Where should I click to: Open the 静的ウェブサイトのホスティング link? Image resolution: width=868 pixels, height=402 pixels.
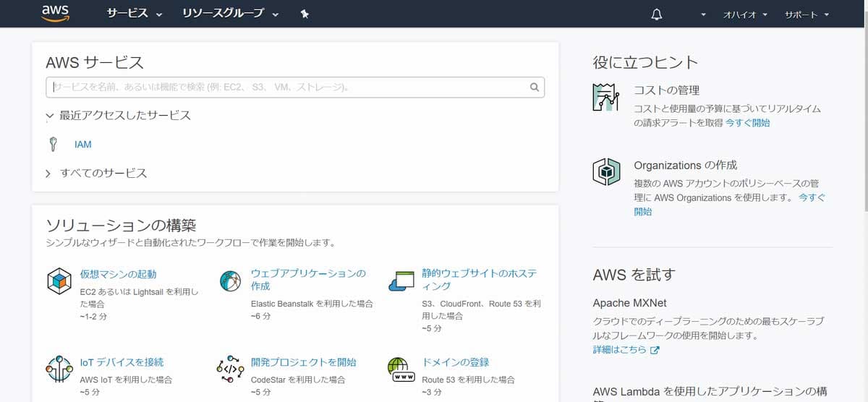[x=480, y=280]
